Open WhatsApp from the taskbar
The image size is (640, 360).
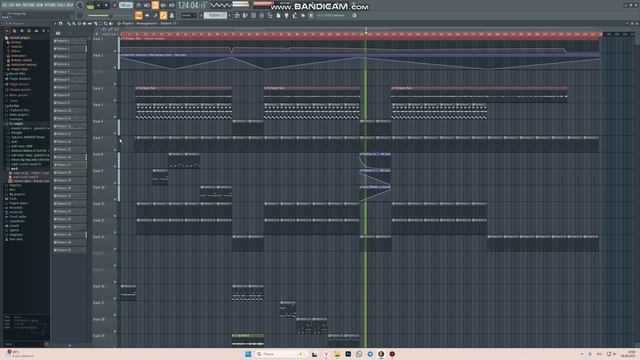(x=359, y=354)
